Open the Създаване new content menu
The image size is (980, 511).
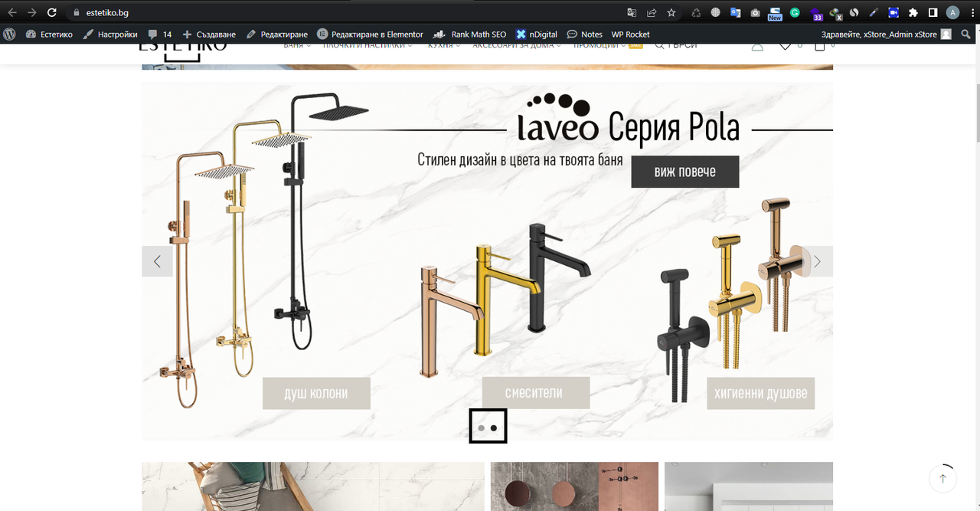point(208,34)
